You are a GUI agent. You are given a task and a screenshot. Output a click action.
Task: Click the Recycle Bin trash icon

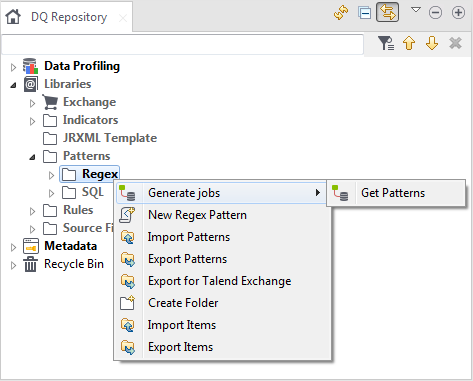pyautogui.click(x=30, y=264)
